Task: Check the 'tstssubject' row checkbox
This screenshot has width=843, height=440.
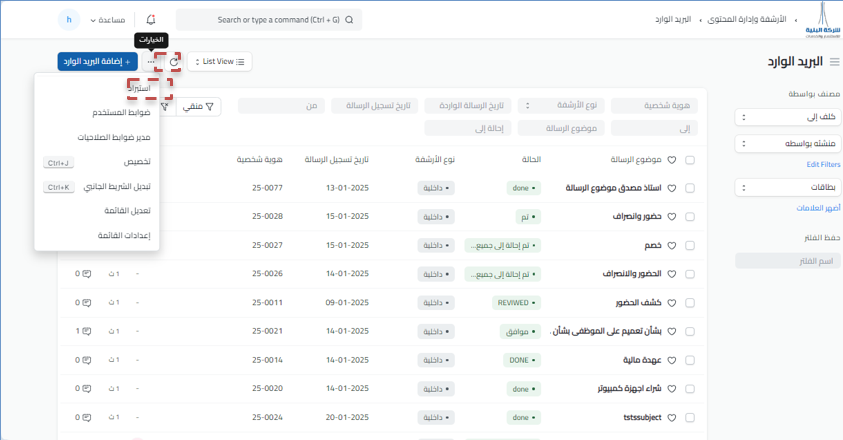Action: click(x=690, y=417)
